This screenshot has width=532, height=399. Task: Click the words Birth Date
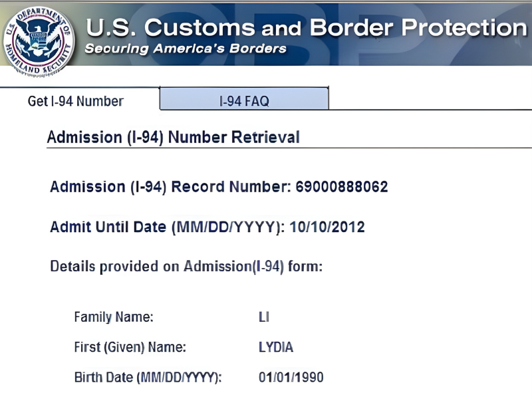(x=104, y=378)
